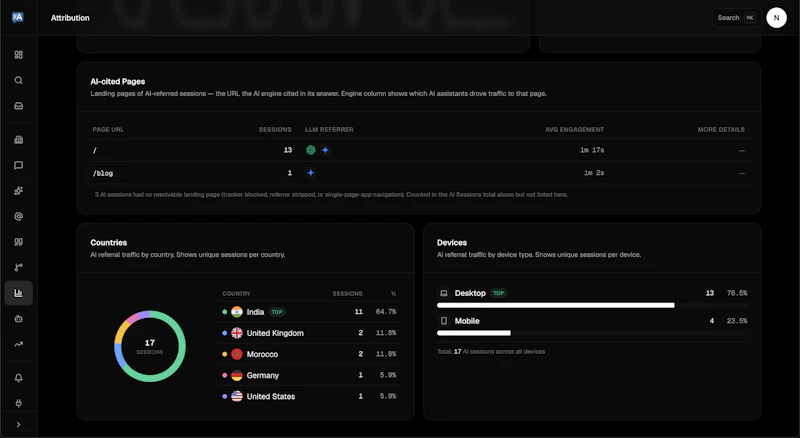Click the MORE DETAILS column header

721,130
